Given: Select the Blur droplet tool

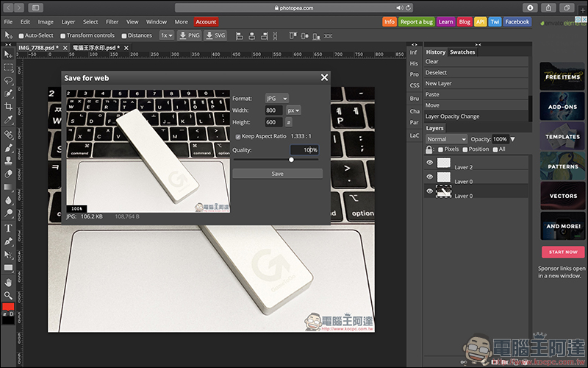Looking at the screenshot, I should (8, 200).
